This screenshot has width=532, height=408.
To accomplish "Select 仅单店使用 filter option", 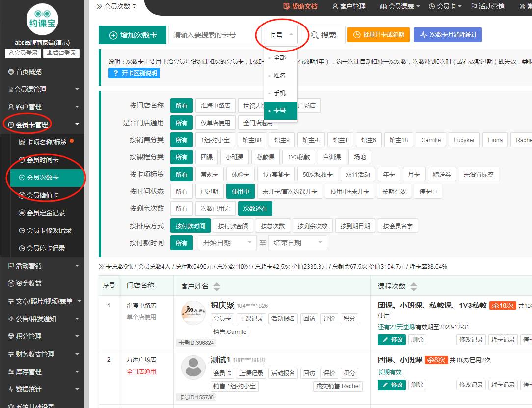I will click(215, 123).
